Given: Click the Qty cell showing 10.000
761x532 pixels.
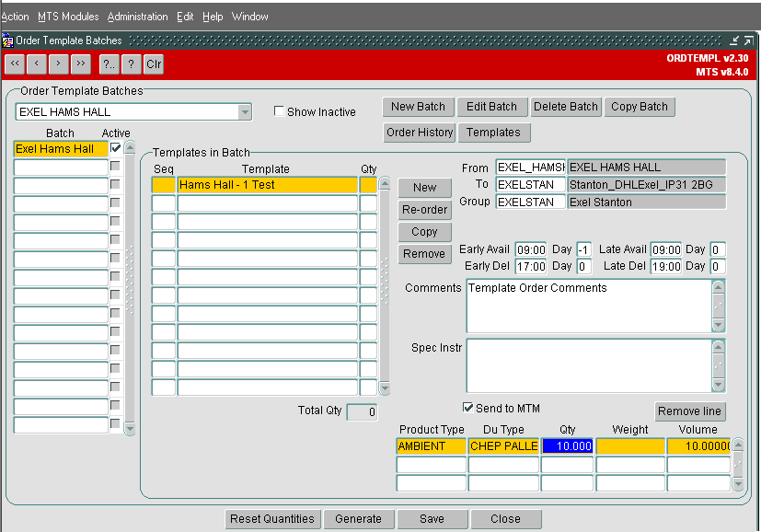Looking at the screenshot, I should tap(568, 446).
